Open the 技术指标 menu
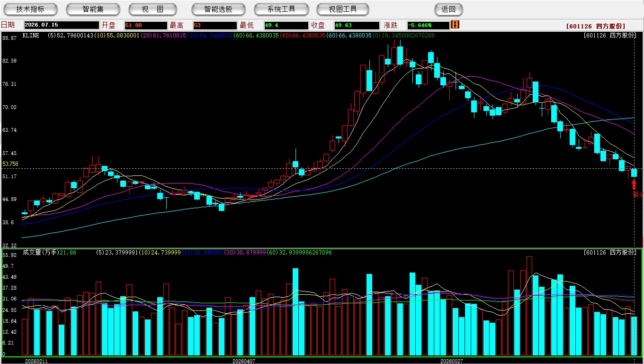Viewport: 644px width, 364px height. tap(31, 9)
